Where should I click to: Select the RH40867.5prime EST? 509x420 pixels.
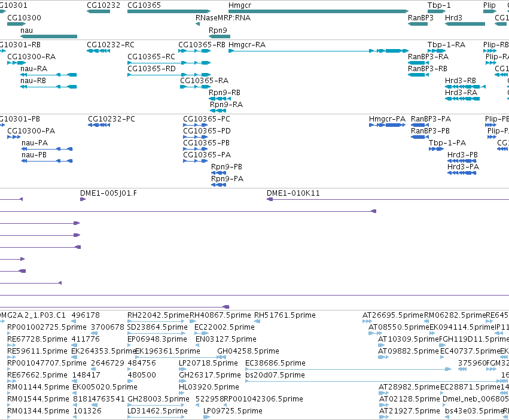coord(193,321)
